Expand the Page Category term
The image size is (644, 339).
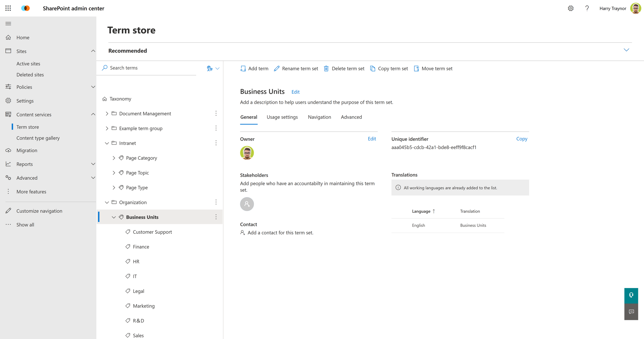point(114,158)
